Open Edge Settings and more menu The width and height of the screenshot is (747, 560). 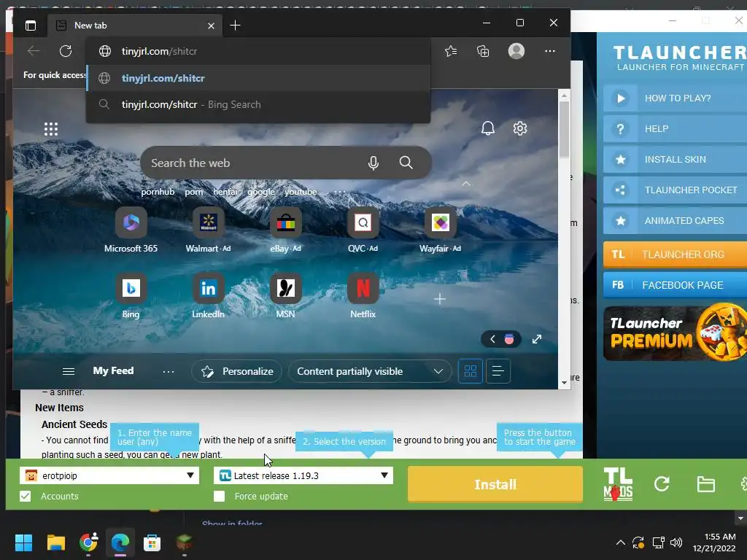click(550, 51)
